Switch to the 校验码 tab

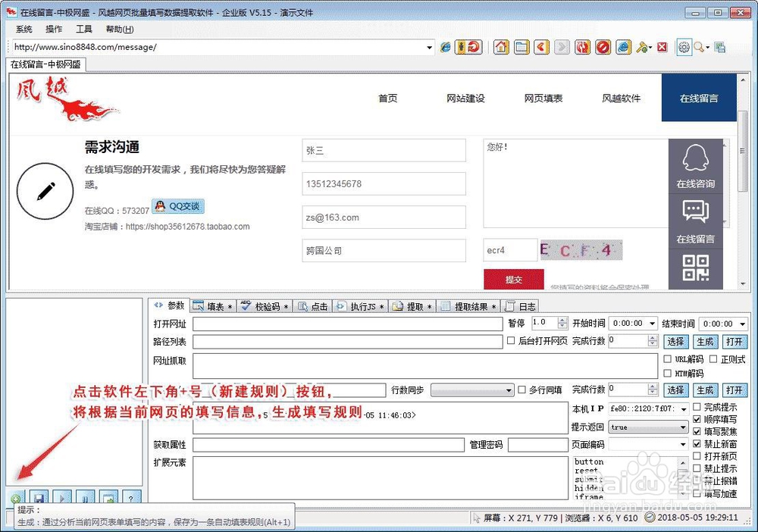coord(265,306)
